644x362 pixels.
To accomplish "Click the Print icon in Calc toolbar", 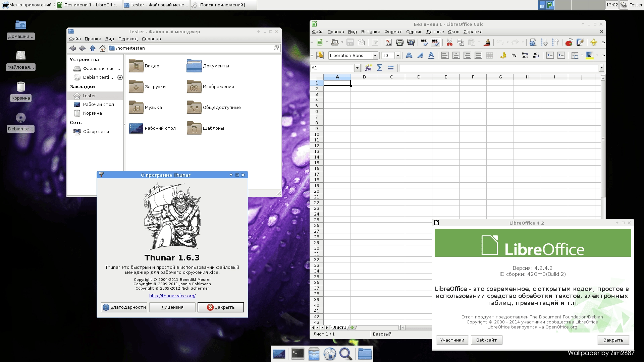I will pyautogui.click(x=399, y=42).
